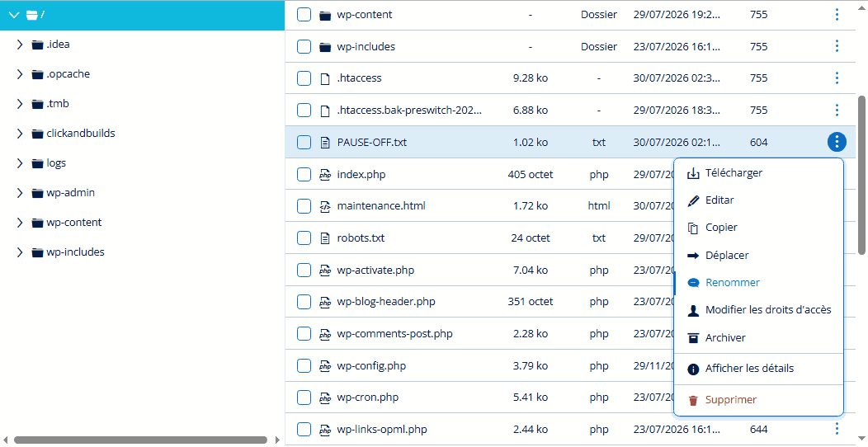This screenshot has width=868, height=447.
Task: Select wp-admin label in tree
Action: click(x=71, y=192)
